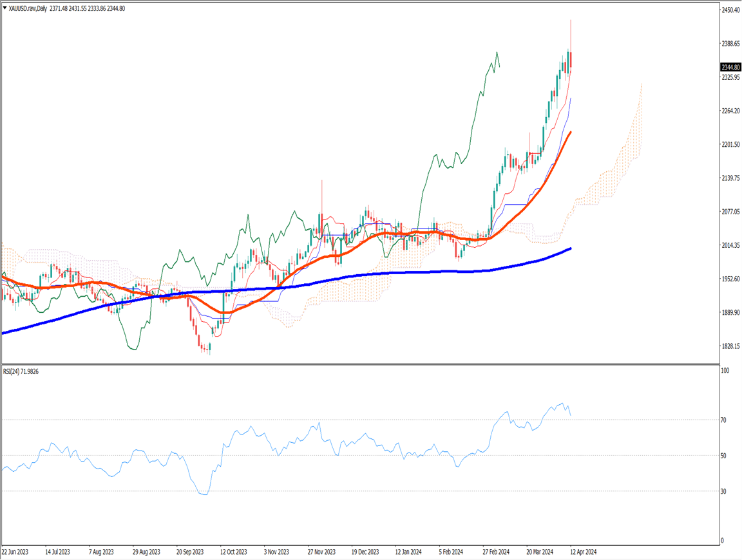742x560 pixels.
Task: Click the 2014.35 price axis label
Action: [730, 245]
